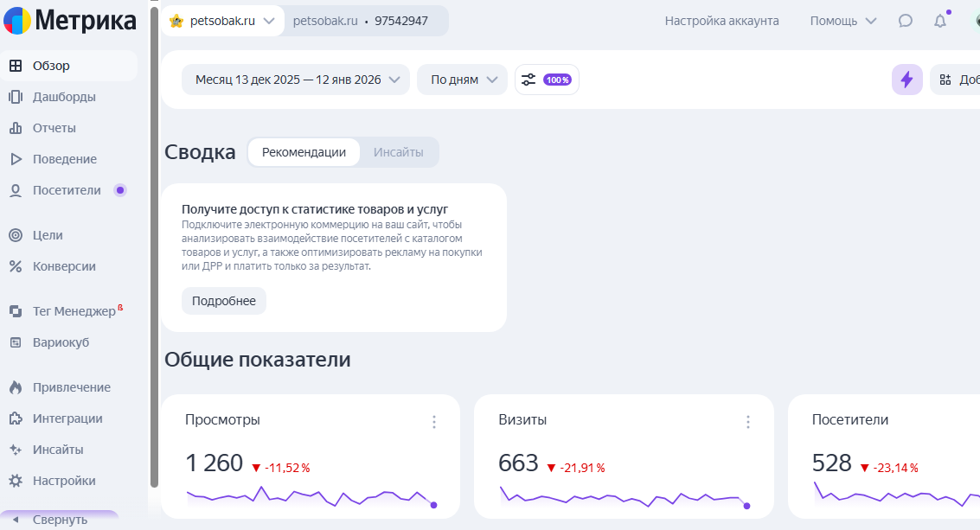
Task: Click the purple lightning bolt button
Action: [906, 80]
